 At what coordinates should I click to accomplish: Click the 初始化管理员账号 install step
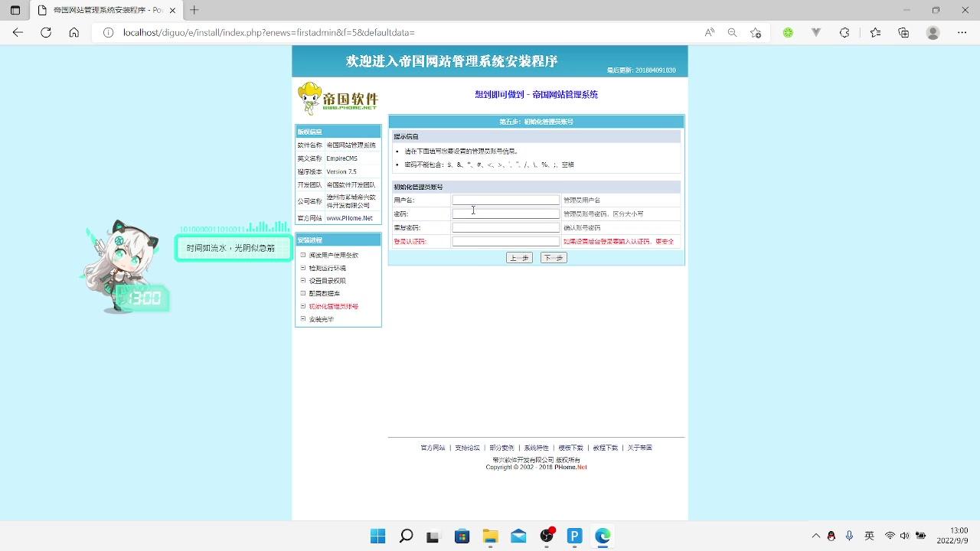coord(333,306)
